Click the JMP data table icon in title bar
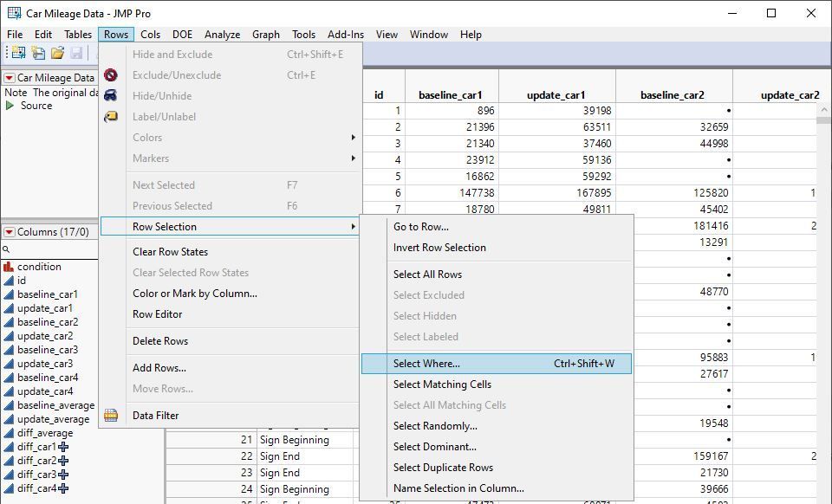832x504 pixels. click(15, 13)
